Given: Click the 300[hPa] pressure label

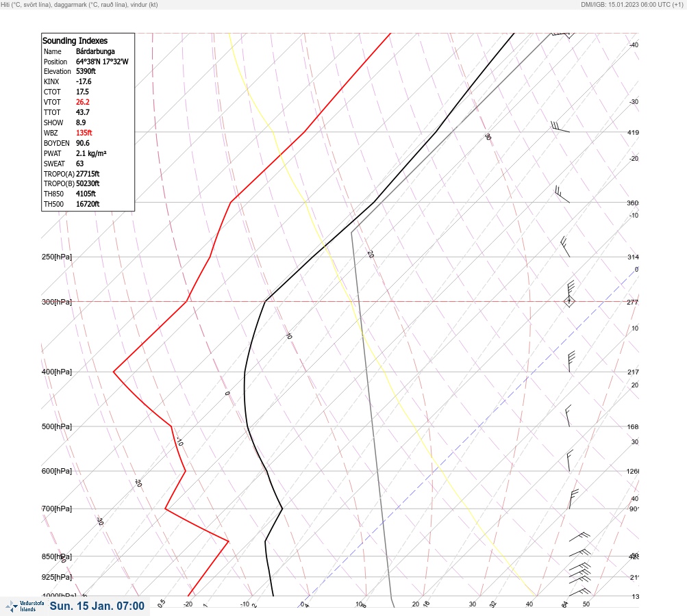Looking at the screenshot, I should (57, 302).
